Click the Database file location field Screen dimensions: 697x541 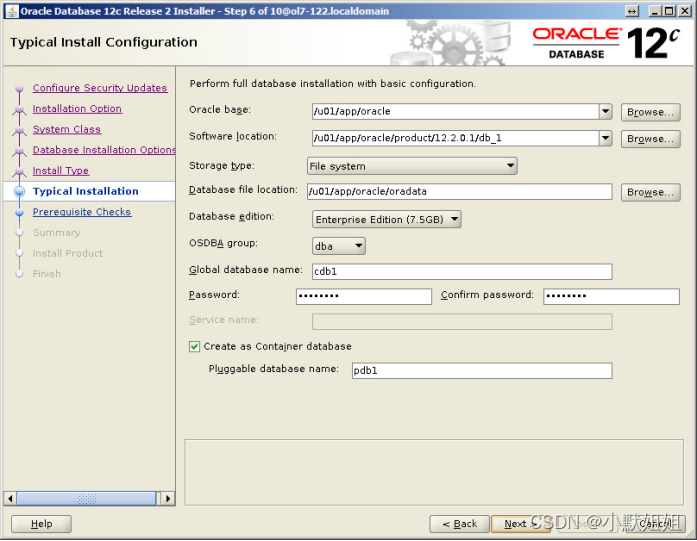[x=460, y=192]
